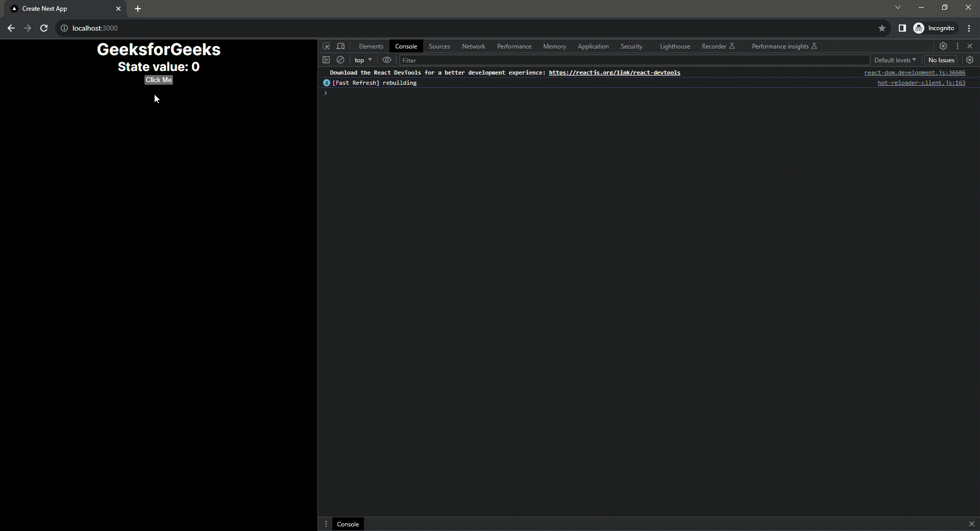Toggle the device toolbar in DevTools
This screenshot has width=980, height=531.
pyautogui.click(x=340, y=46)
